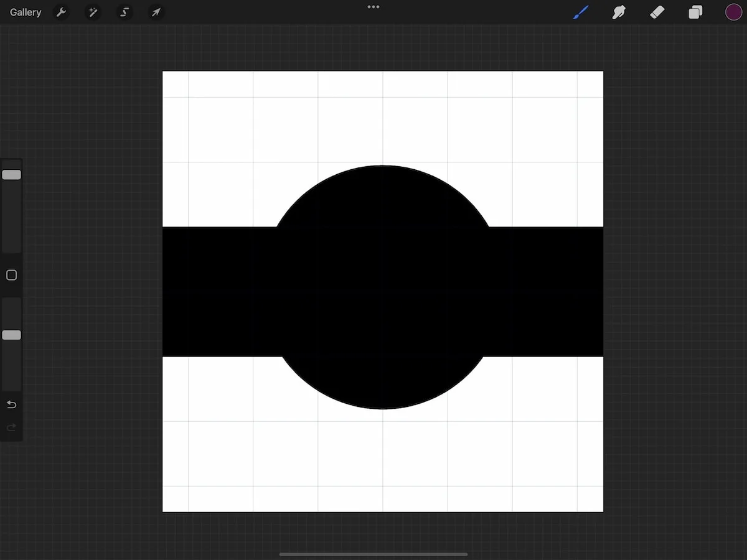The height and width of the screenshot is (560, 747).
Task: Activate the Transform arrow tool
Action: click(x=156, y=12)
